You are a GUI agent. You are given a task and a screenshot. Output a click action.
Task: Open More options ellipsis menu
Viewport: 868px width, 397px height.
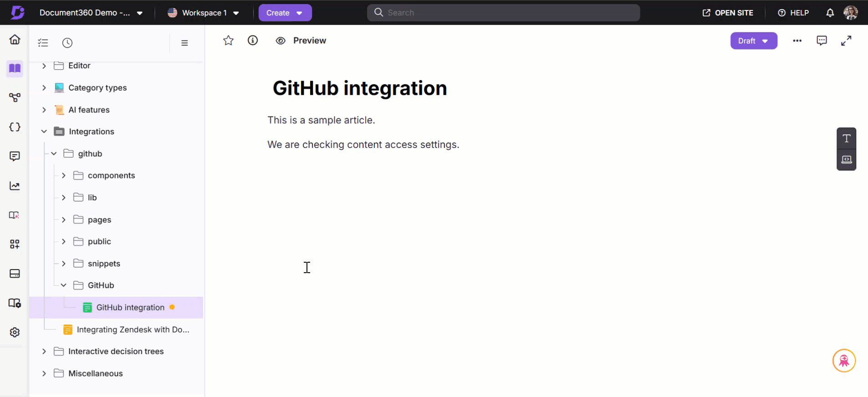pyautogui.click(x=797, y=41)
